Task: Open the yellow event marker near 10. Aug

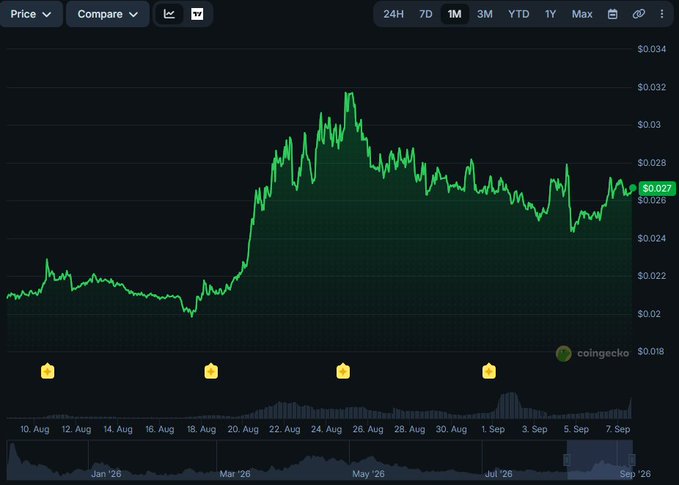Action: click(x=48, y=372)
